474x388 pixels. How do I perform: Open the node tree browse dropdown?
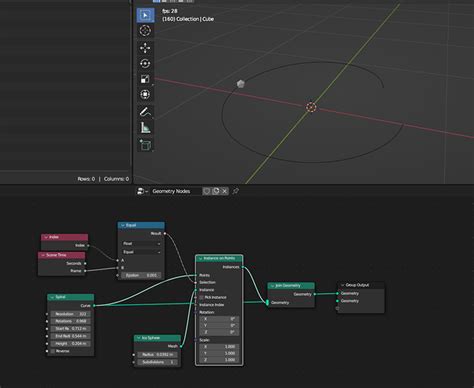click(142, 191)
